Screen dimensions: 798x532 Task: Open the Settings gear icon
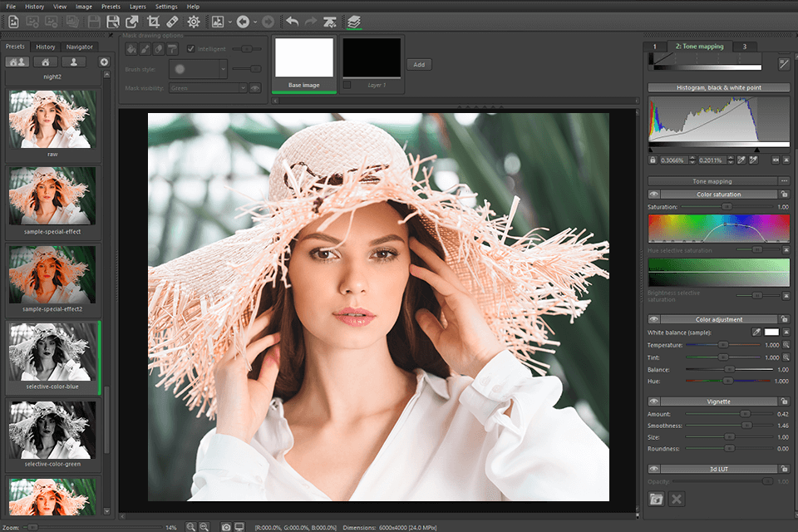point(194,21)
